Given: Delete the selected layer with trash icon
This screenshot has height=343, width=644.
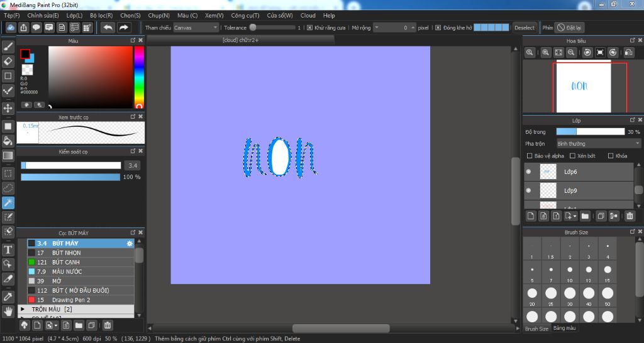Looking at the screenshot, I should click(630, 216).
